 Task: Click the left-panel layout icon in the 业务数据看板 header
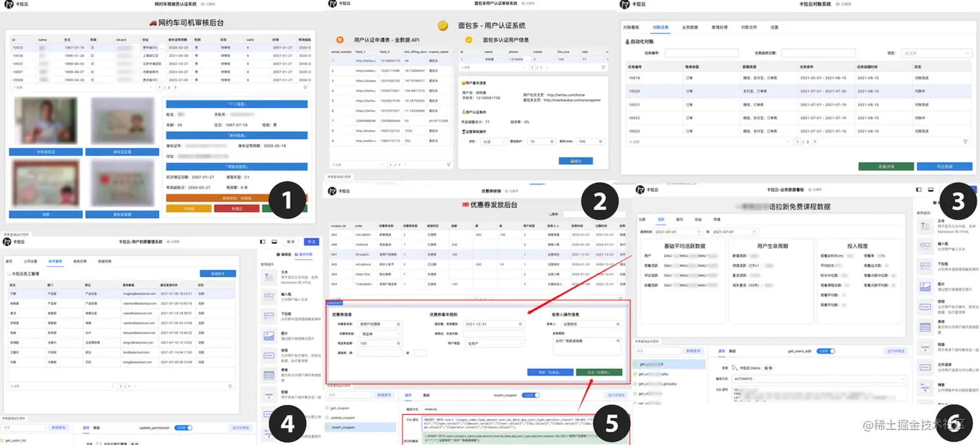pos(918,189)
